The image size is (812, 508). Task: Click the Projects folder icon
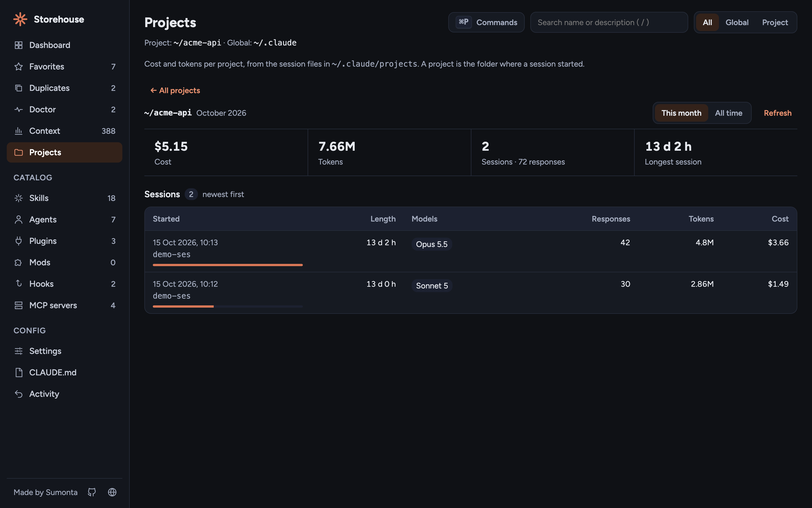18,152
